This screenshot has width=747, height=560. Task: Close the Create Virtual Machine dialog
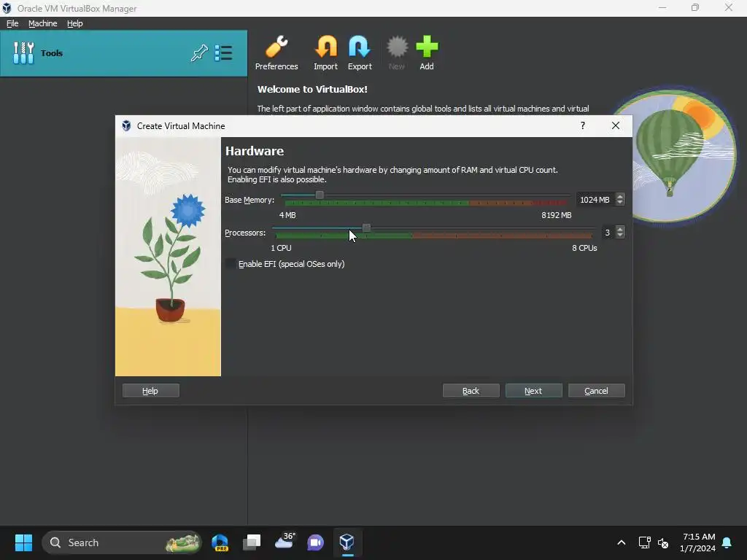pos(616,125)
